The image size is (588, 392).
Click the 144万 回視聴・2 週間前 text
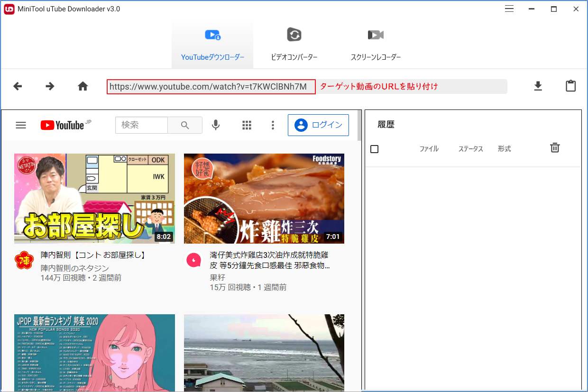81,278
